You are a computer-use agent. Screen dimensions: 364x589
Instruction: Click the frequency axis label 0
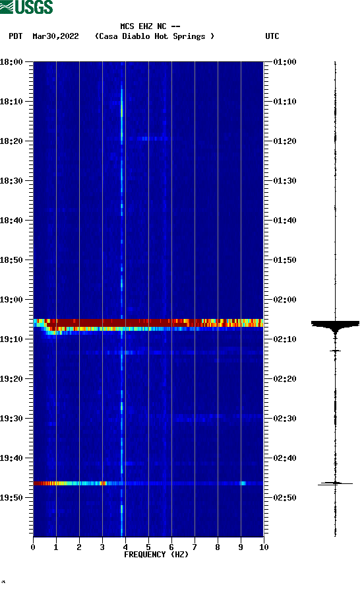tap(33, 547)
